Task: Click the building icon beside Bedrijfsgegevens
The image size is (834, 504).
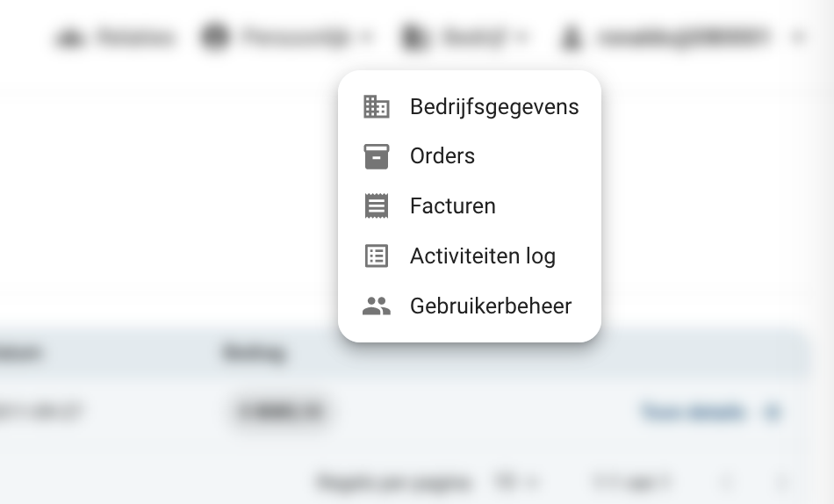Action: point(376,106)
